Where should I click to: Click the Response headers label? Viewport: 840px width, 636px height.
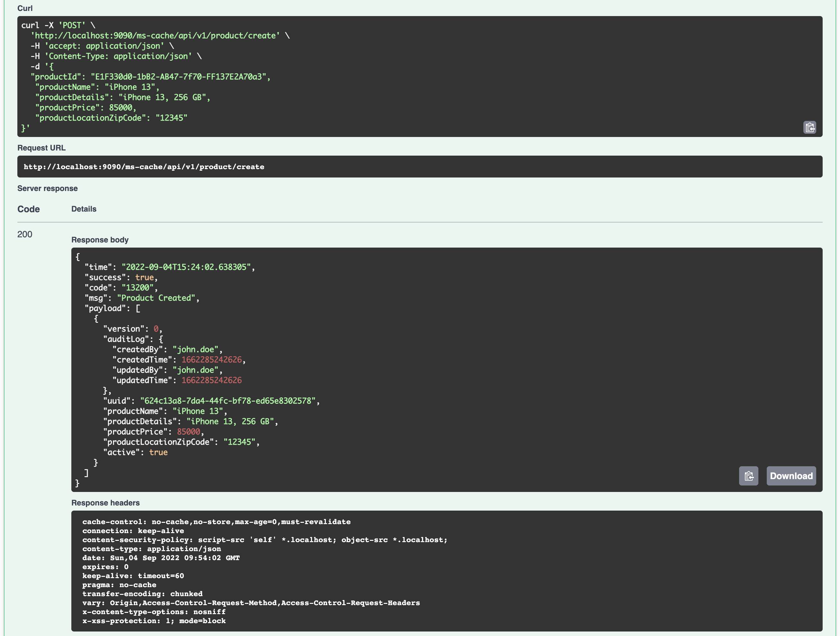point(106,503)
